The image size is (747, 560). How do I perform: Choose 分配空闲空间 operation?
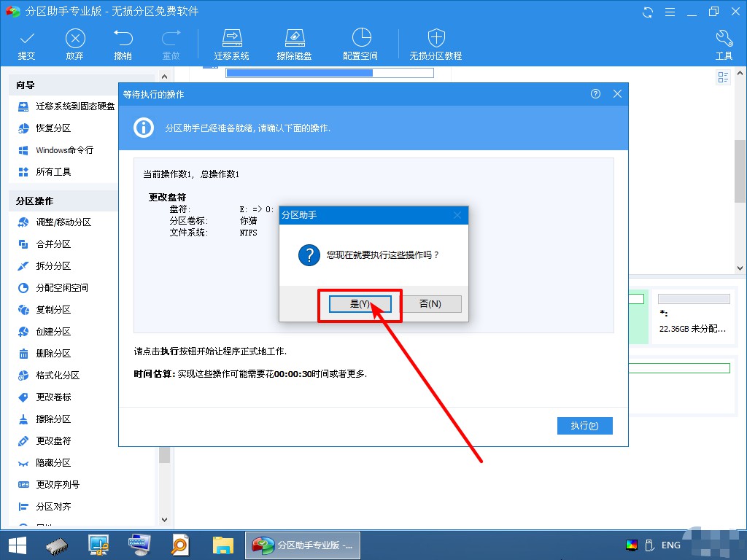click(53, 287)
